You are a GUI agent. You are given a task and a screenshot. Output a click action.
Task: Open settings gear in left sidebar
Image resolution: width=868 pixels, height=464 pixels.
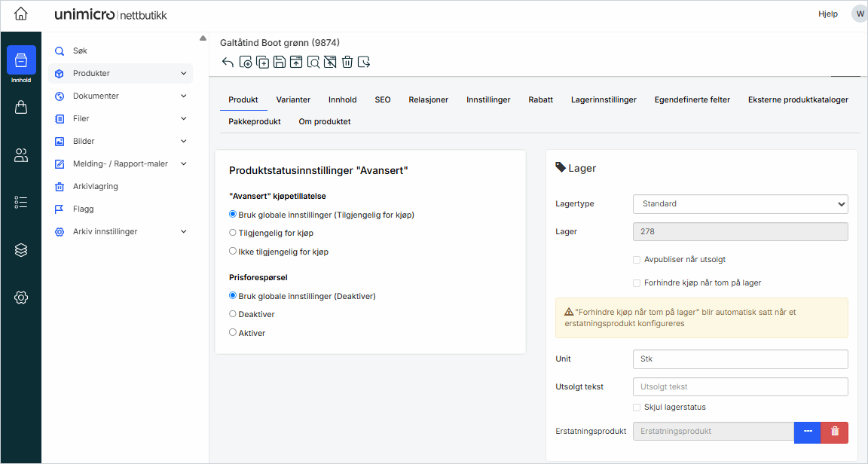pos(21,298)
